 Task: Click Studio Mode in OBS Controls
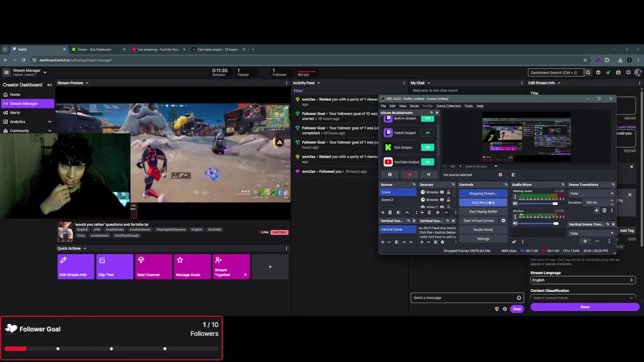(483, 230)
